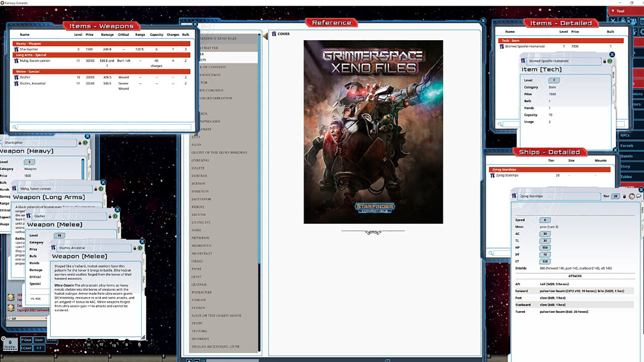Viewport: 644px width, 362px height.
Task: Open search with magnifier in Items - Weapons
Action: pyautogui.click(x=14, y=127)
